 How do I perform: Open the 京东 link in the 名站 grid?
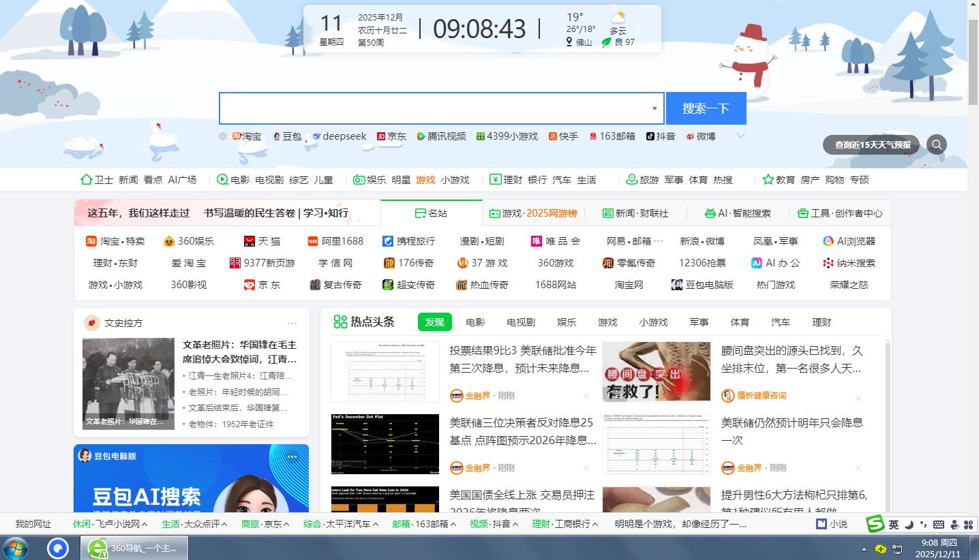click(x=262, y=285)
